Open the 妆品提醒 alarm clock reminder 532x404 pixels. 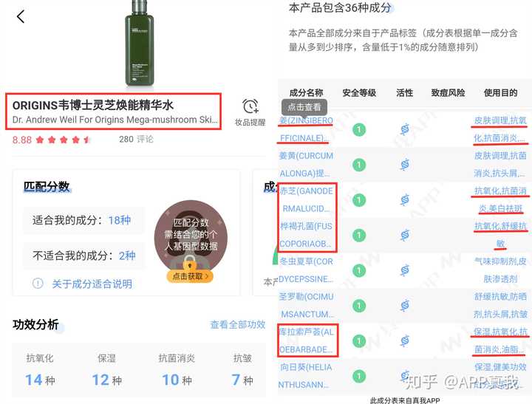tap(250, 112)
